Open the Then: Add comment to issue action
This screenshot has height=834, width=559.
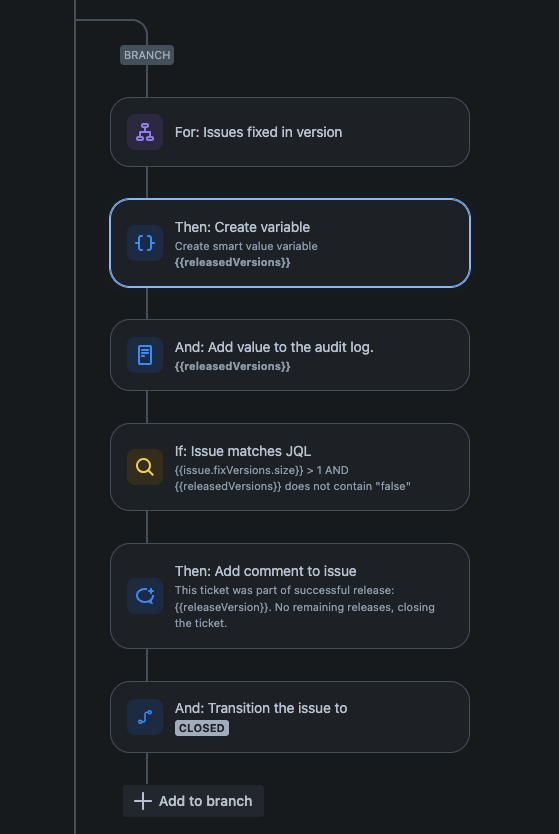click(x=290, y=596)
